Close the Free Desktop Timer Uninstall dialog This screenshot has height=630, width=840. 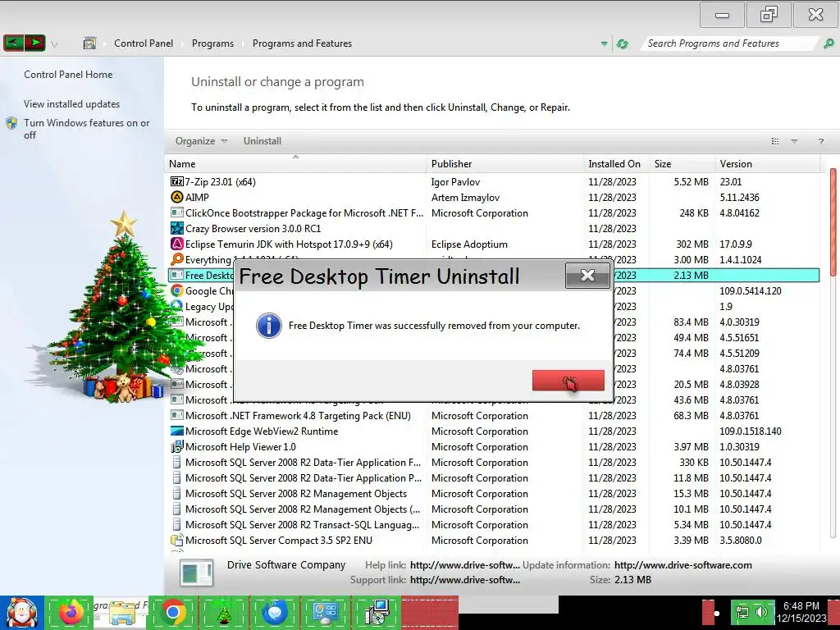point(587,276)
